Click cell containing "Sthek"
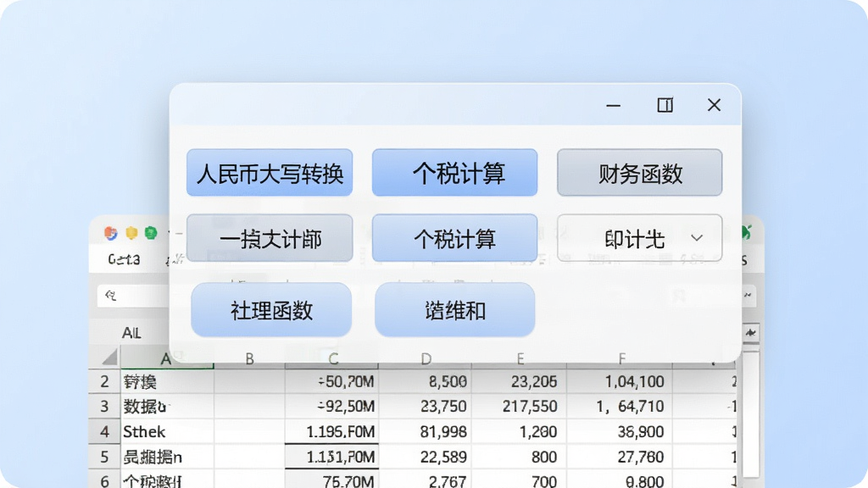The width and height of the screenshot is (868, 488). pos(167,431)
